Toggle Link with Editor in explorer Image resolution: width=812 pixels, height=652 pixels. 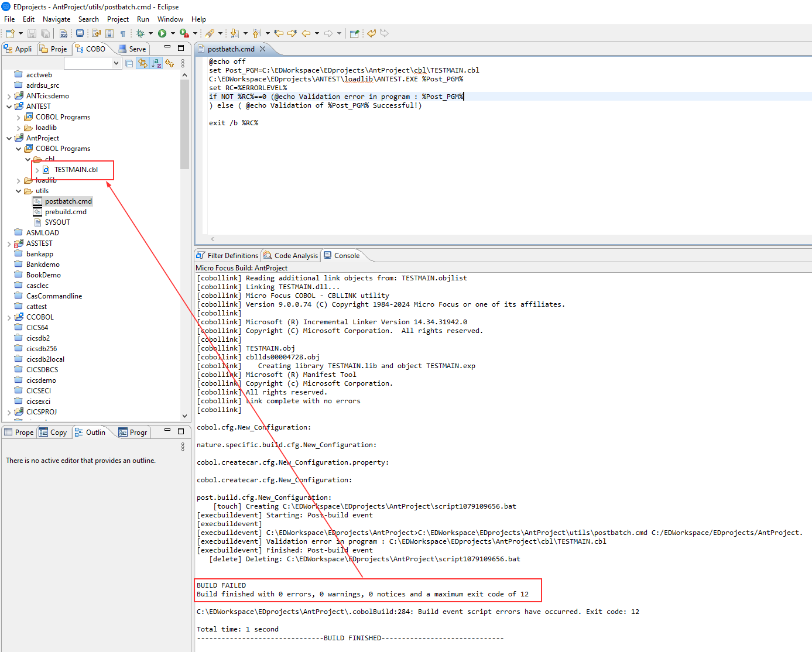click(142, 63)
